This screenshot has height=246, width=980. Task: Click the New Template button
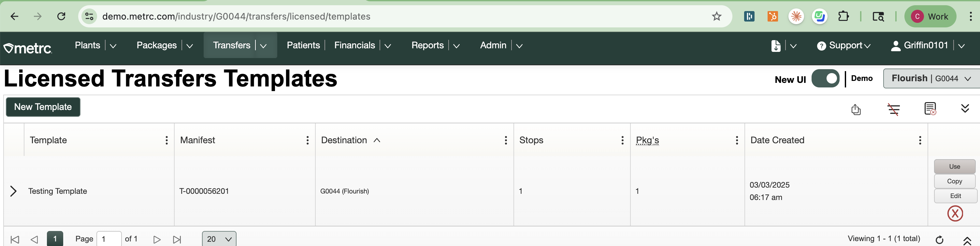(x=43, y=107)
